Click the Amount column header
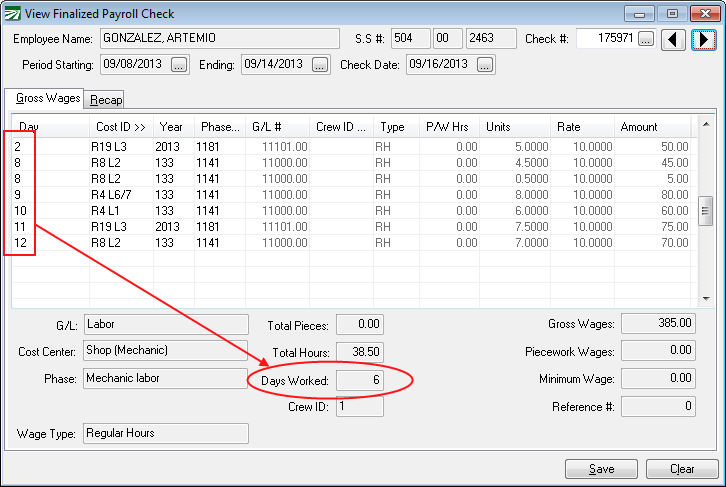Image resolution: width=726 pixels, height=487 pixels. point(650,127)
